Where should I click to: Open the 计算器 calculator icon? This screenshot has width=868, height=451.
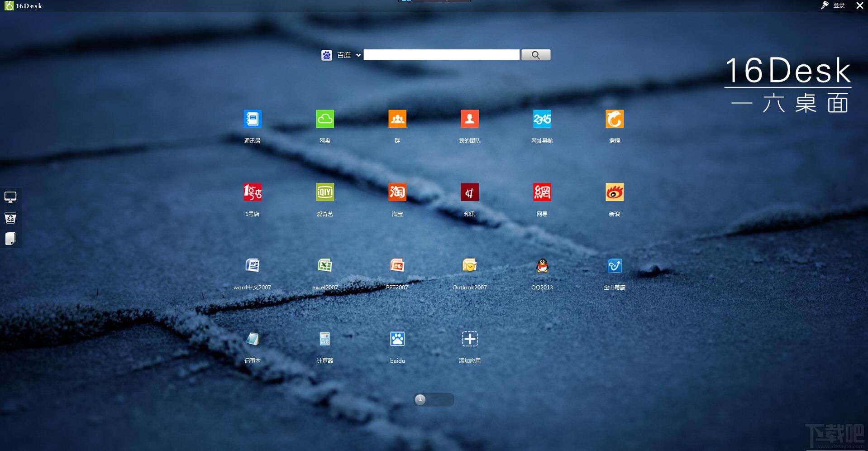click(324, 339)
